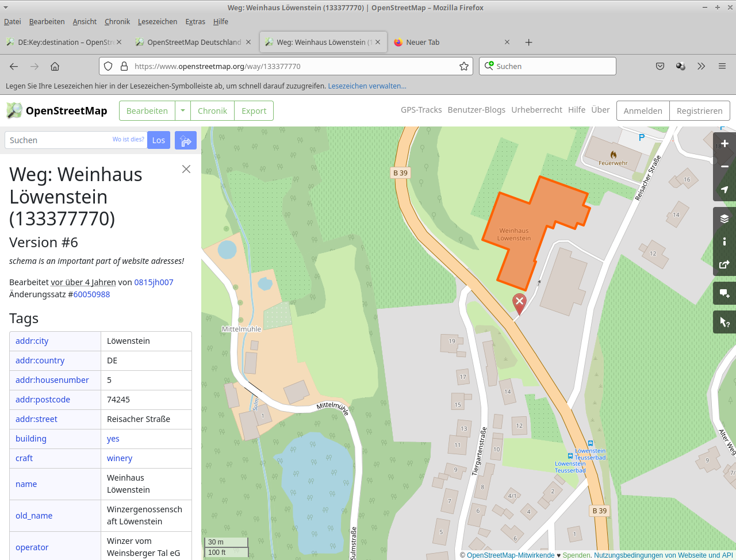Image resolution: width=736 pixels, height=560 pixels.
Task: Zoom in on the map
Action: [724, 144]
